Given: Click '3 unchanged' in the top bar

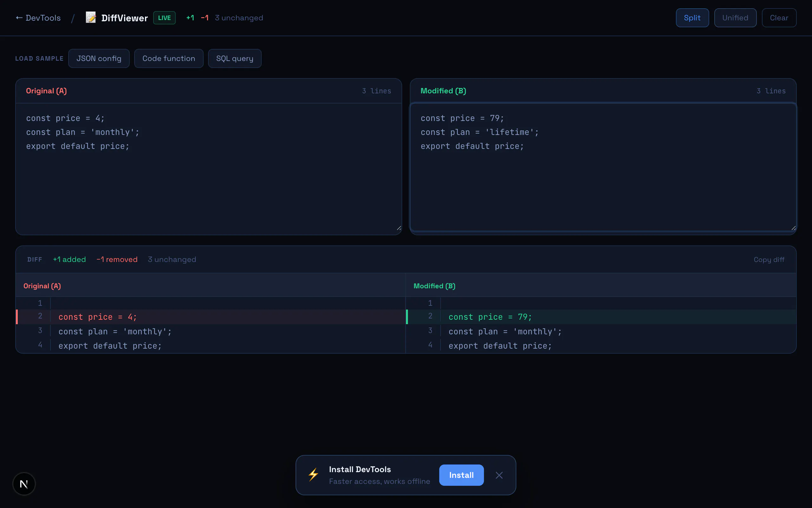Looking at the screenshot, I should pos(239,18).
